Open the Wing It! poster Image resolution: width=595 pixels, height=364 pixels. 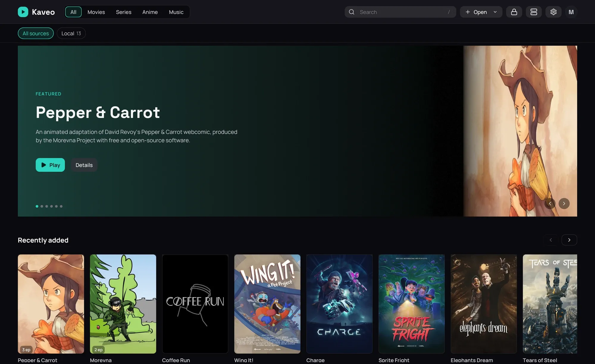click(x=267, y=304)
